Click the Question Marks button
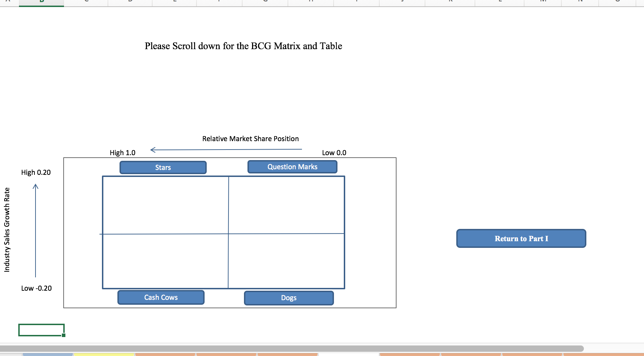Image resolution: width=644 pixels, height=356 pixels. click(x=292, y=167)
